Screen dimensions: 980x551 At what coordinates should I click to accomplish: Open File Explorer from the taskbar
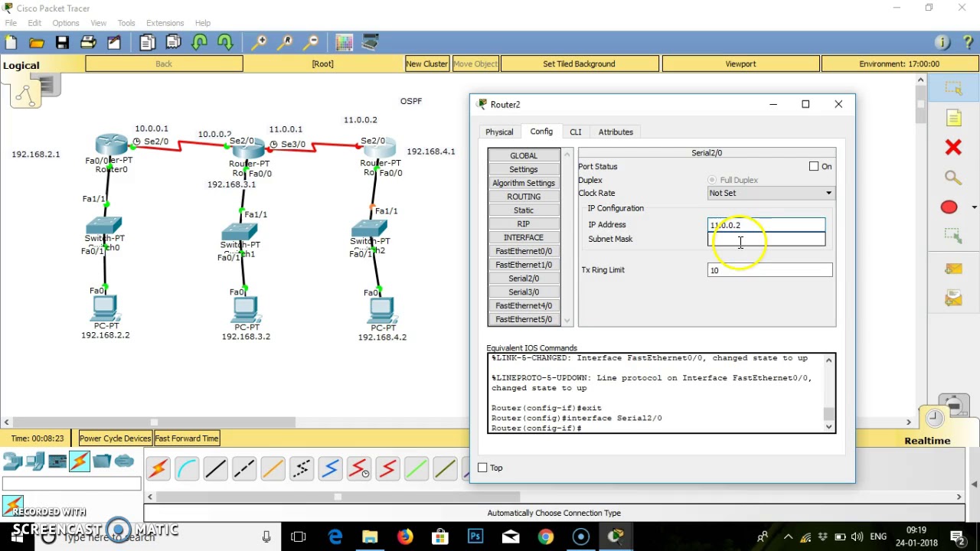click(x=370, y=537)
